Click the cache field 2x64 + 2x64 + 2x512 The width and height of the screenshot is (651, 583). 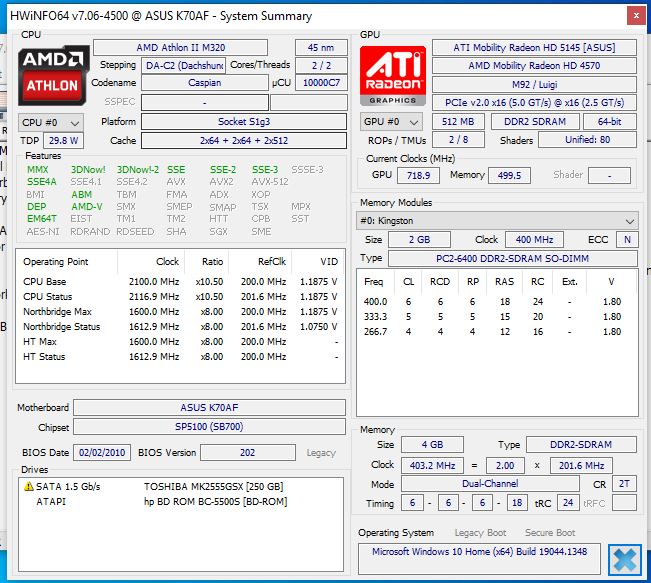pos(244,140)
